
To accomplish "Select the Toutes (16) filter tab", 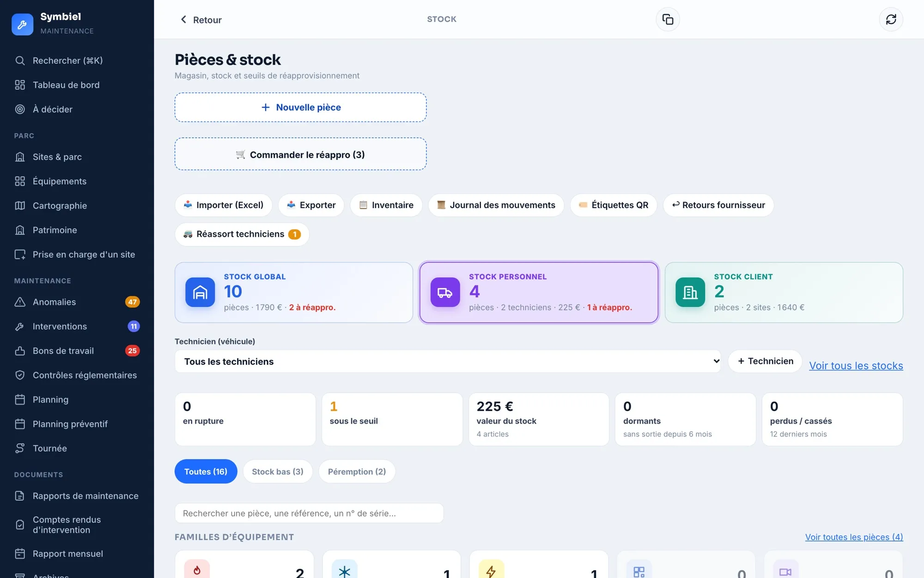I will (206, 472).
